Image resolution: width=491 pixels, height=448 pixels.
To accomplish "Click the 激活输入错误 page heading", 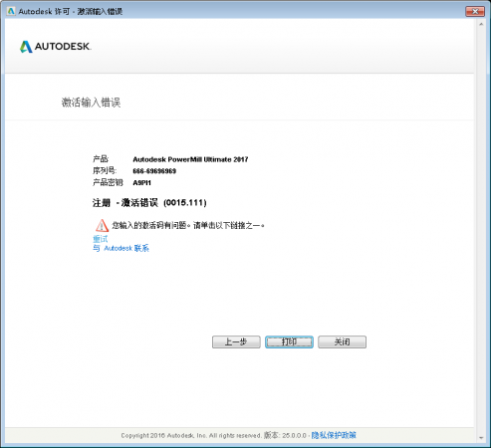I will tap(91, 103).
